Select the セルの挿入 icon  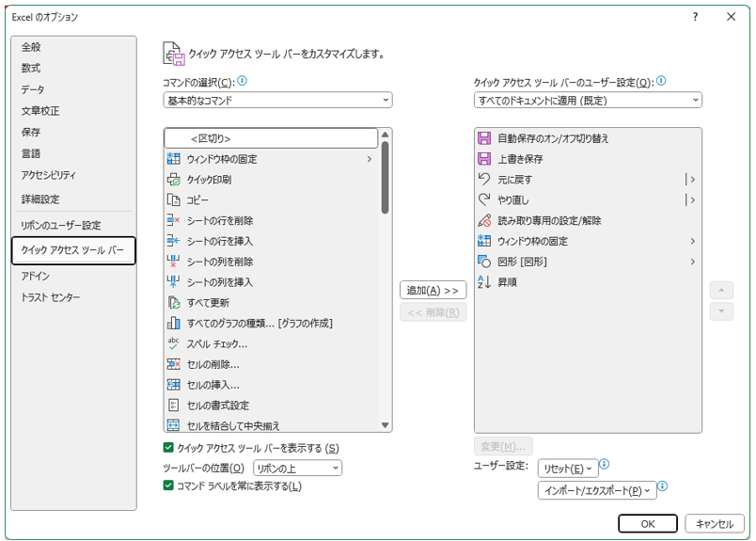[x=174, y=385]
